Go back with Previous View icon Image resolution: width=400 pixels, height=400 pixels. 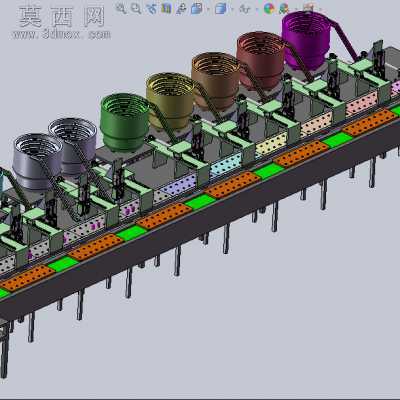click(151, 8)
